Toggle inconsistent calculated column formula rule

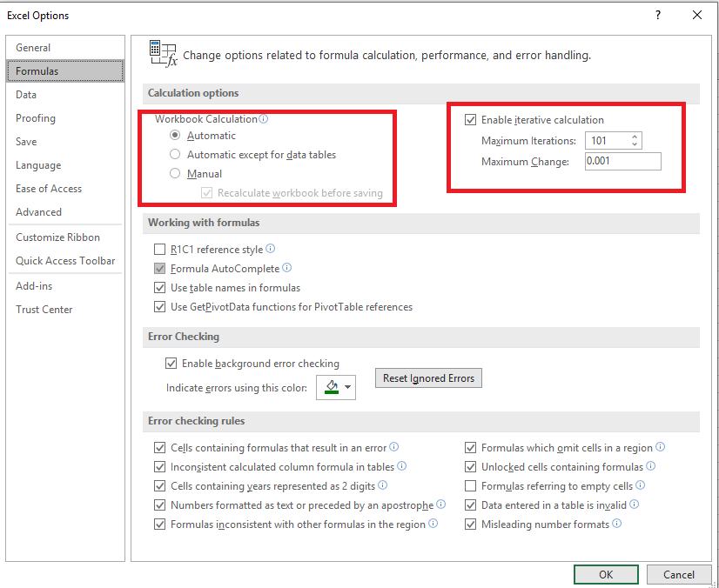(x=159, y=467)
